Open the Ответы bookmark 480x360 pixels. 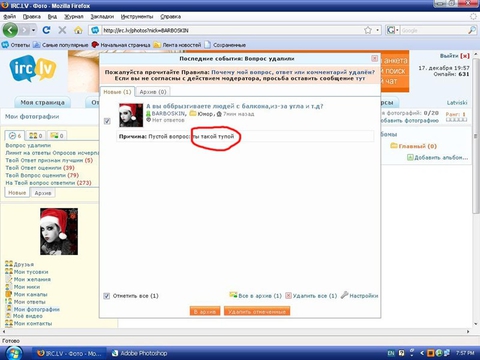coord(16,45)
